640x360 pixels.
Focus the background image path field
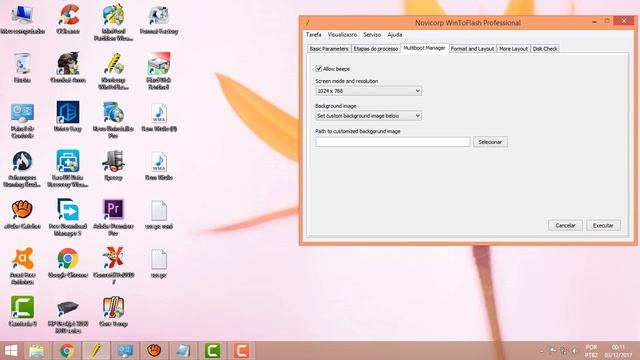point(393,142)
